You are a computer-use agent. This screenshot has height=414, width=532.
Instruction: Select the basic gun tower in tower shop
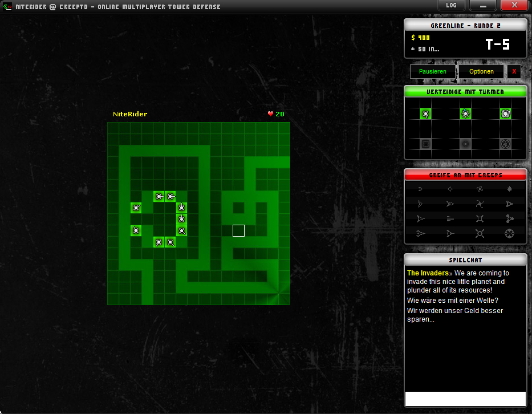425,114
